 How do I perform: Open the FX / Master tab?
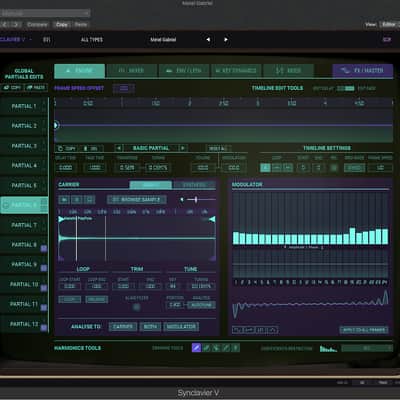[x=363, y=71]
